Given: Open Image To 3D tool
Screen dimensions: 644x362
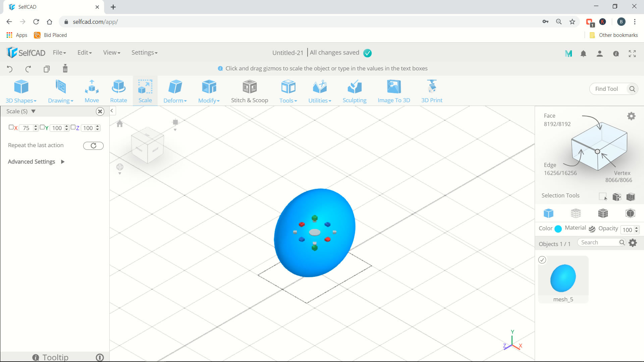Looking at the screenshot, I should (x=394, y=91).
